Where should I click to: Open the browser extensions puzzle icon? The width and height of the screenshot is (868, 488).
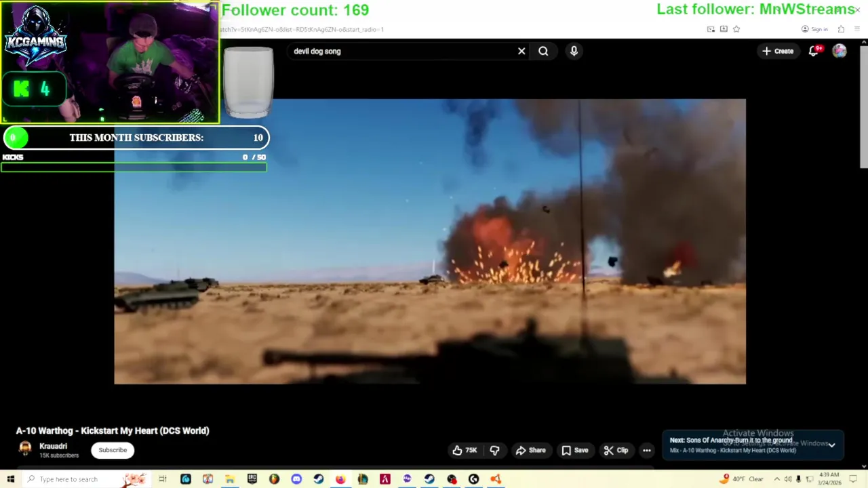click(841, 29)
